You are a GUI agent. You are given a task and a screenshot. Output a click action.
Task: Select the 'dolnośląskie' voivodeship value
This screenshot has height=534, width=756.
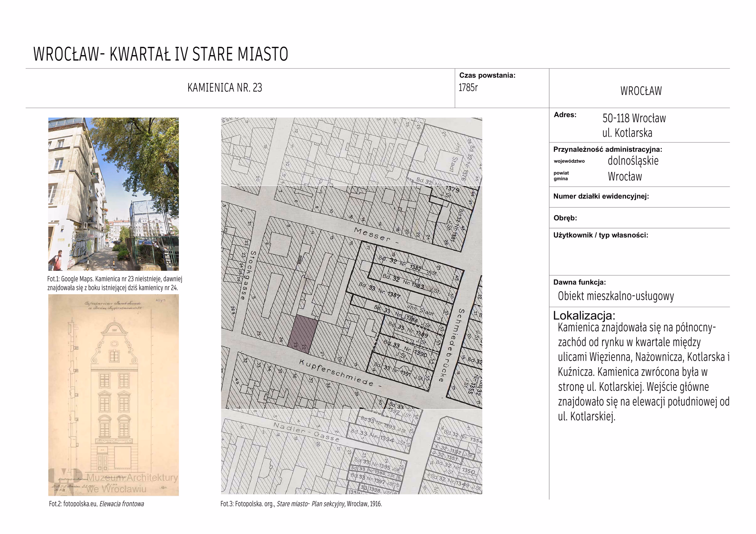[633, 161]
